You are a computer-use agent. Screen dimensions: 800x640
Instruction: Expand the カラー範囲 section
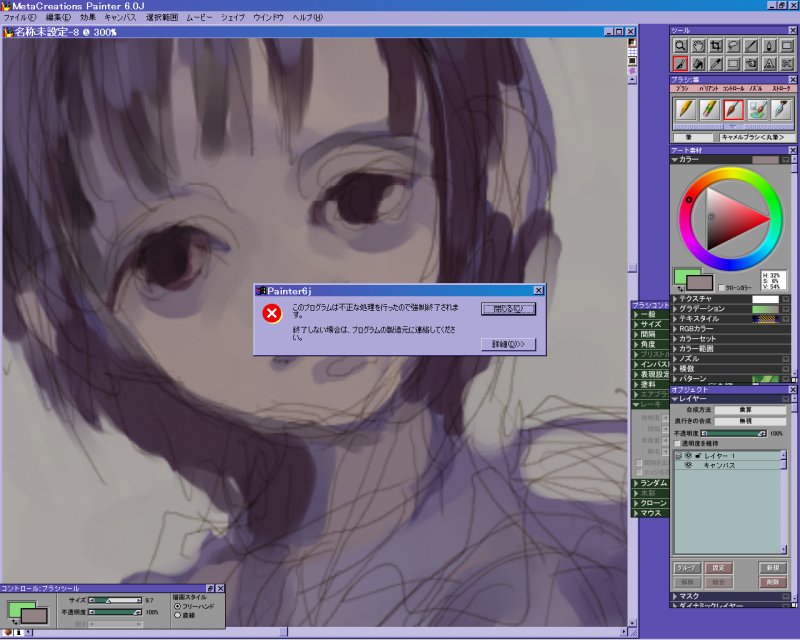675,349
